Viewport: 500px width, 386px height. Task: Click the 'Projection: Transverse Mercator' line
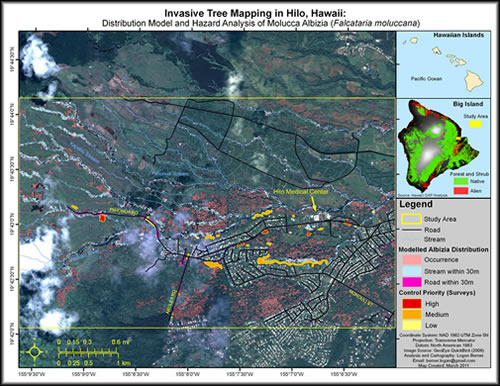click(x=444, y=340)
